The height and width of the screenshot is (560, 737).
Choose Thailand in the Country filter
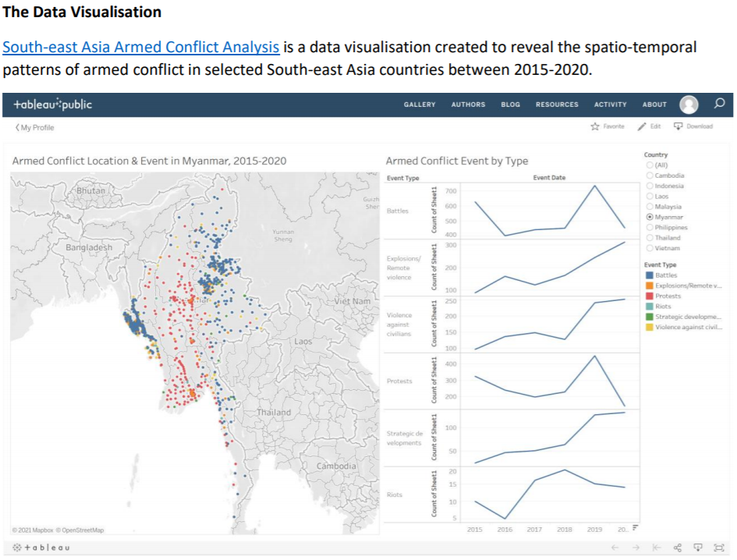click(x=649, y=238)
